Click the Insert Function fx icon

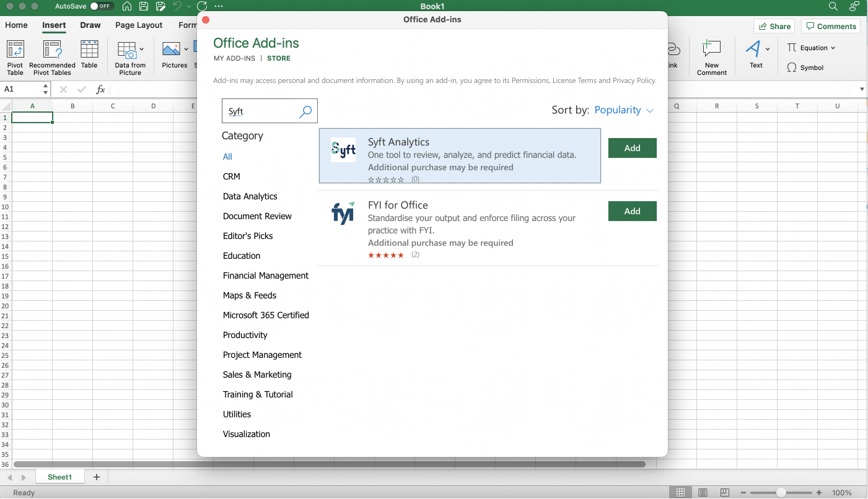(x=100, y=89)
